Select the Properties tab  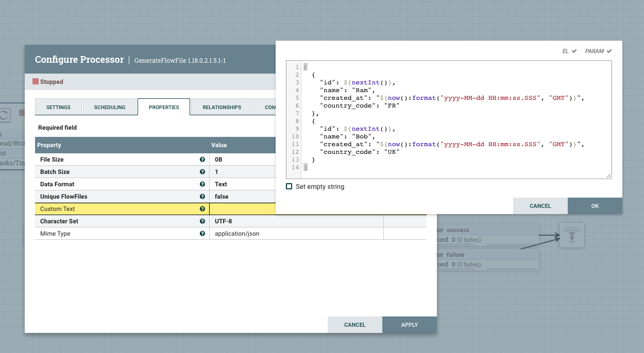click(164, 107)
